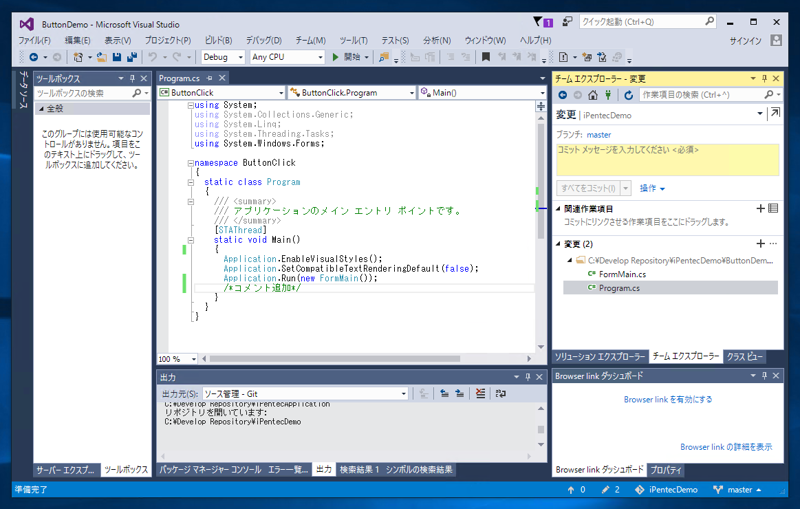Click the Find in Files toolbar icon
This screenshot has height=509, width=800.
click(384, 57)
